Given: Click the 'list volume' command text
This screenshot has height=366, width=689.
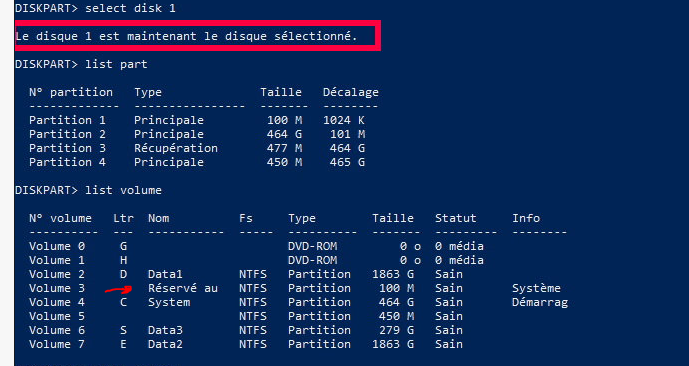Looking at the screenshot, I should (x=123, y=190).
